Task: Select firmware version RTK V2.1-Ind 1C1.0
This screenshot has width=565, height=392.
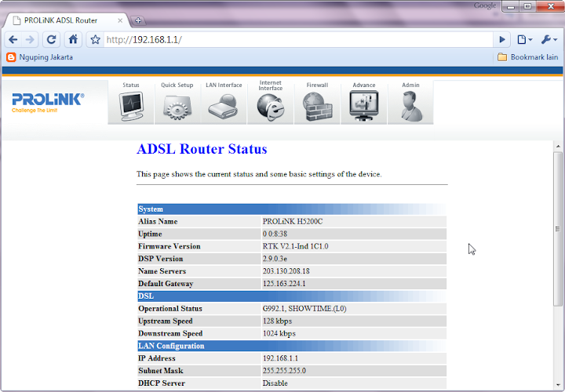Action: tap(296, 247)
